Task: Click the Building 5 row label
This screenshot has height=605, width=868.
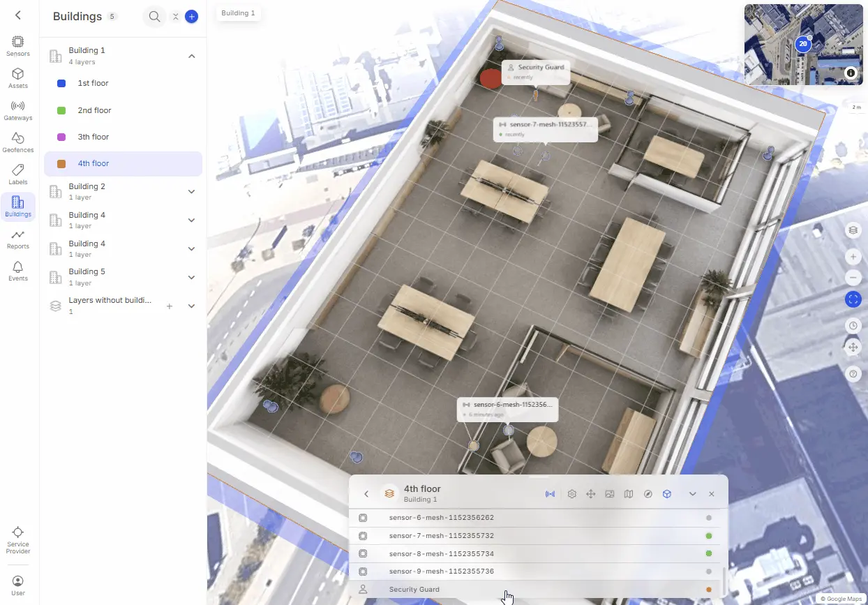Action: pyautogui.click(x=87, y=271)
